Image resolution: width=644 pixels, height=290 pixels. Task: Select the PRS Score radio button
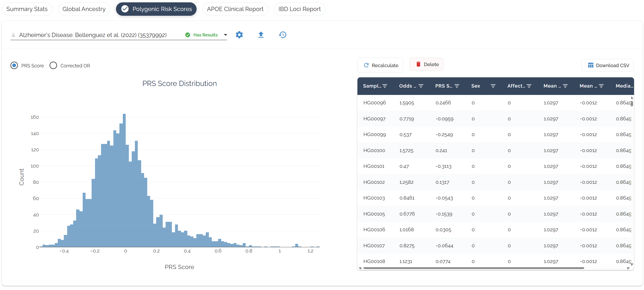(14, 66)
